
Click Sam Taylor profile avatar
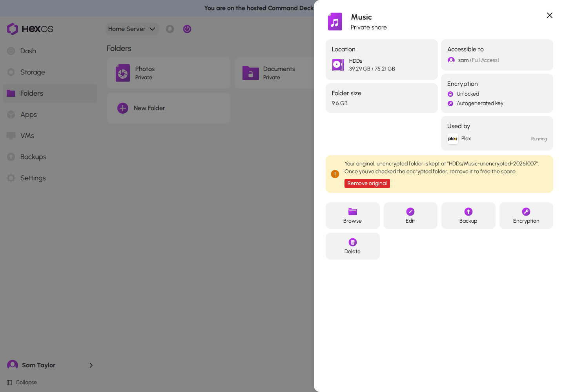pos(13,365)
